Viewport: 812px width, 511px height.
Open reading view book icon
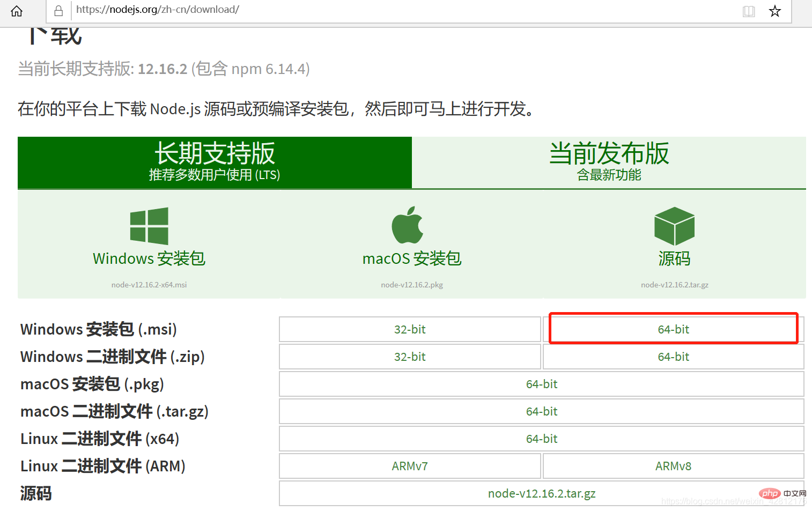click(x=749, y=11)
